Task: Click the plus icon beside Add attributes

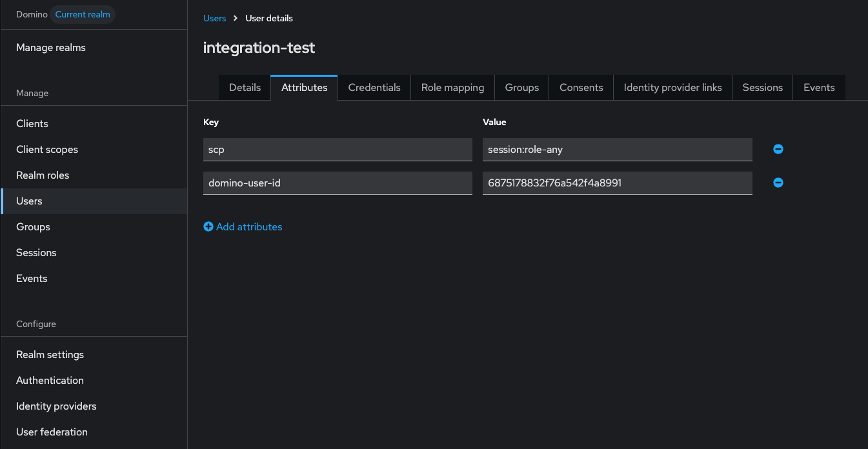Action: coord(208,226)
